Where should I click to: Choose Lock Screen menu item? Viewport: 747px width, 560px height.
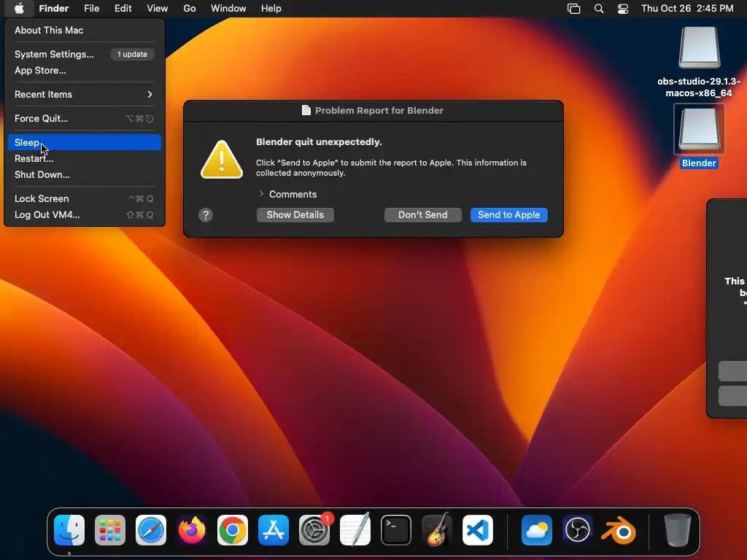point(85,198)
